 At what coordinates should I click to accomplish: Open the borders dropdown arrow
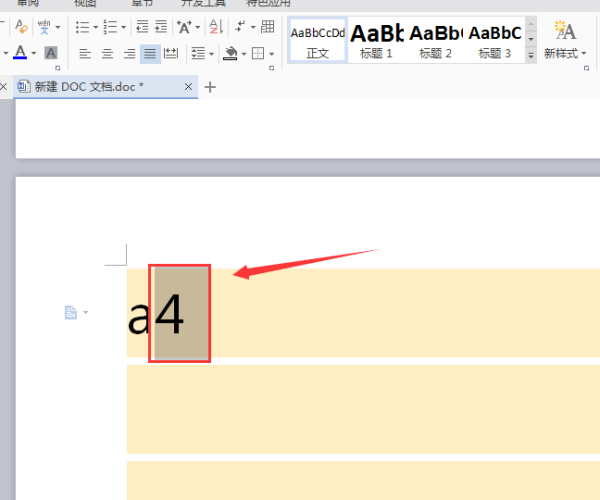click(272, 54)
